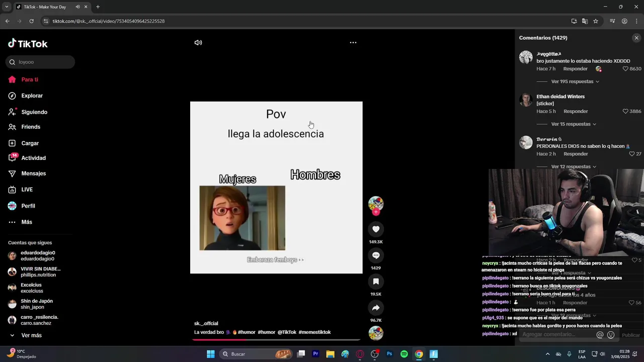Seek within the video progress bar

click(x=276, y=340)
